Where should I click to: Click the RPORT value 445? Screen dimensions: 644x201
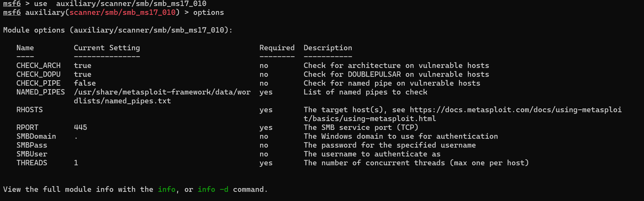(80, 128)
